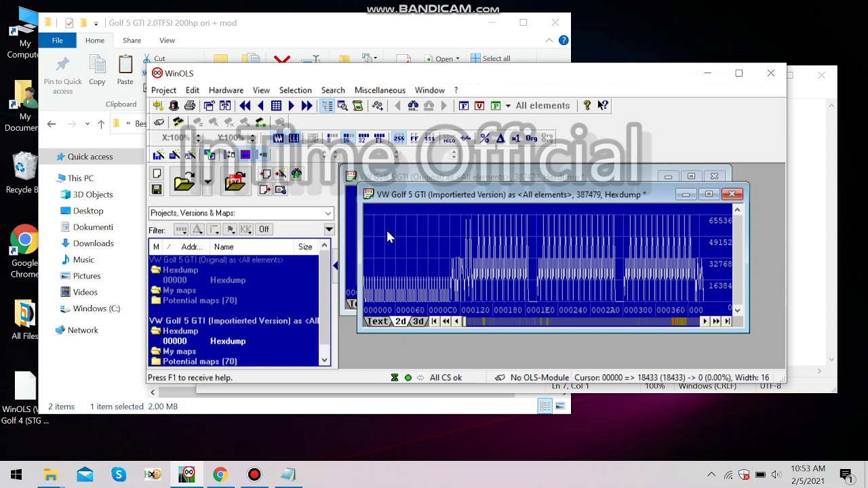Open dropdown arrow next to green P icon

point(508,106)
